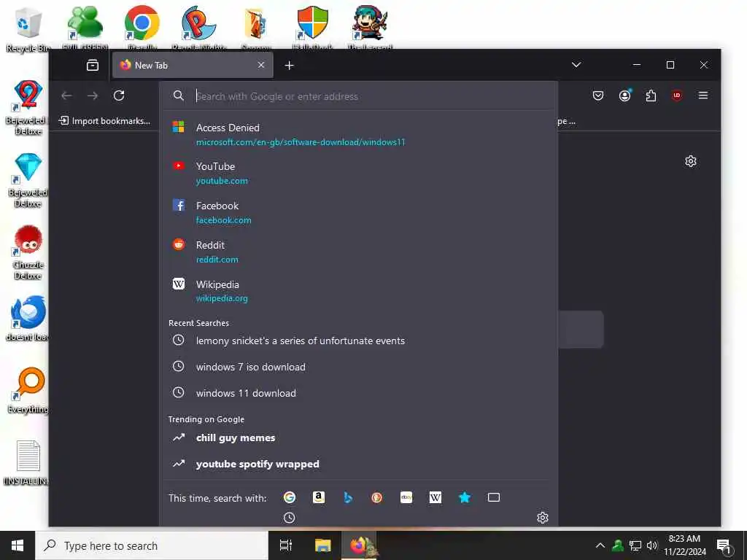The height and width of the screenshot is (560, 747).
Task: Open the Windows Security shield desktop shortcut
Action: pyautogui.click(x=312, y=26)
